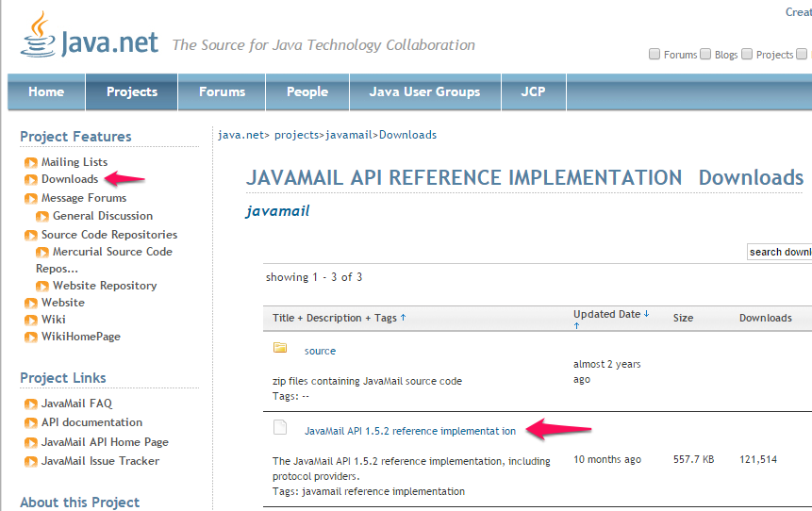
Task: Sort Updated Date descending with down arrow
Action: [x=646, y=314]
